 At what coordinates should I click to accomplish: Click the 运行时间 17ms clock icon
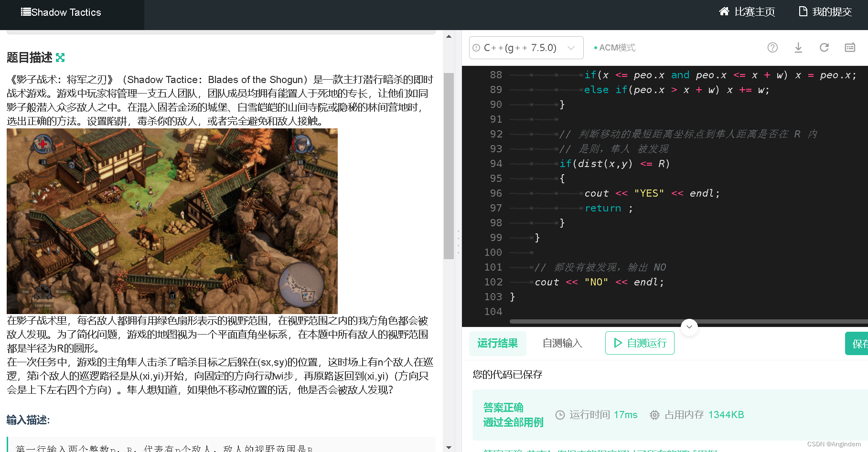pyautogui.click(x=560, y=415)
